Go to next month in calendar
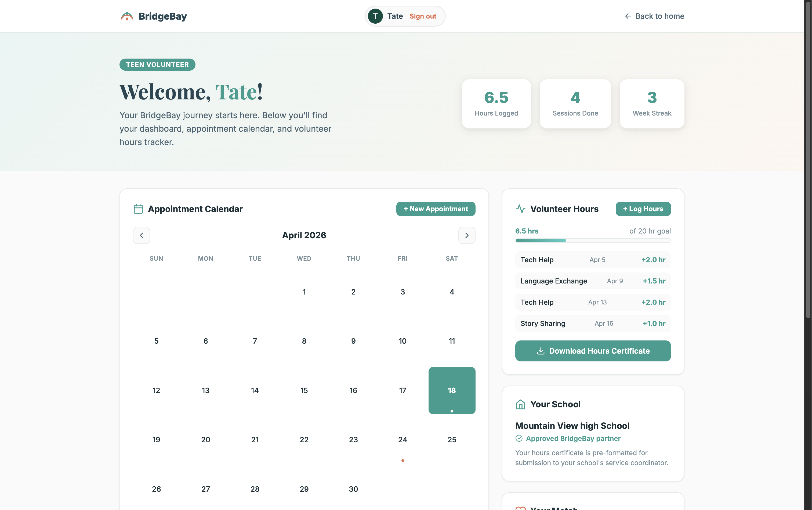This screenshot has width=812, height=510. [x=467, y=235]
